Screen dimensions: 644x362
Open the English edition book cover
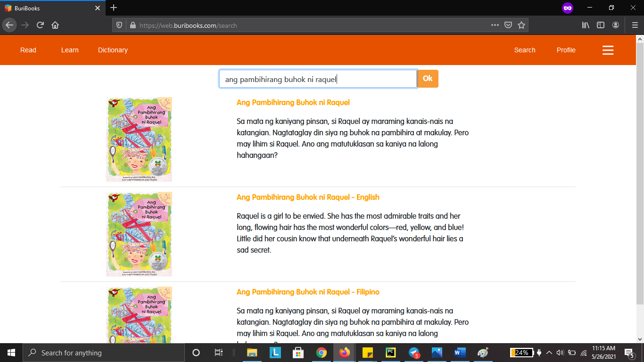(x=139, y=234)
